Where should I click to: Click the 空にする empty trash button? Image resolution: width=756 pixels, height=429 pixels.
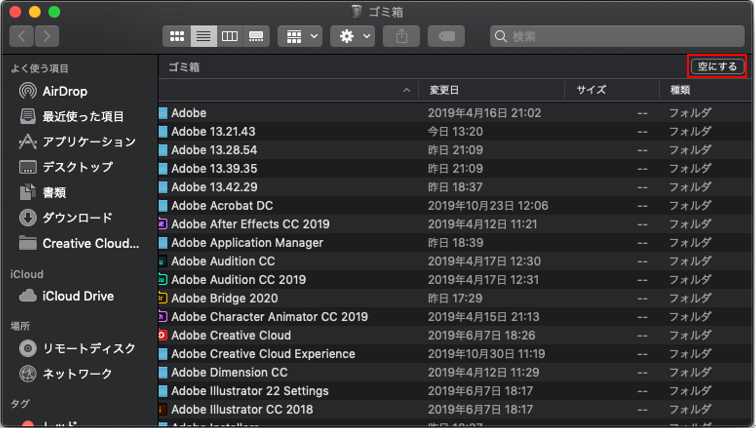(717, 67)
